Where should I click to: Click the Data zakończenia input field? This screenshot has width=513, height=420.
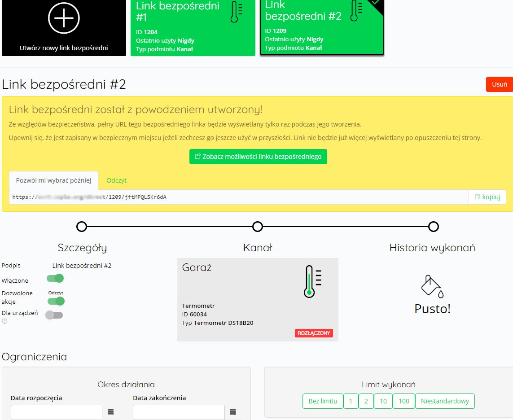point(179,412)
